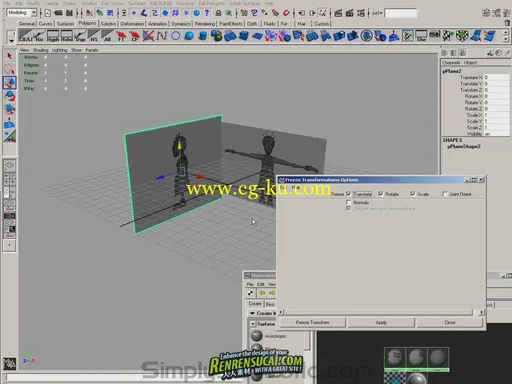Activate the Move tool in the toolbox

pos(9,82)
